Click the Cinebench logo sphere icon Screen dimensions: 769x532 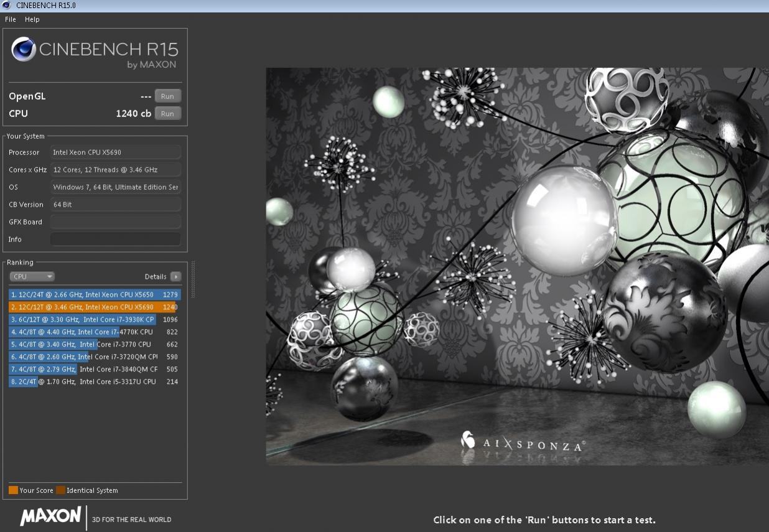[24, 49]
